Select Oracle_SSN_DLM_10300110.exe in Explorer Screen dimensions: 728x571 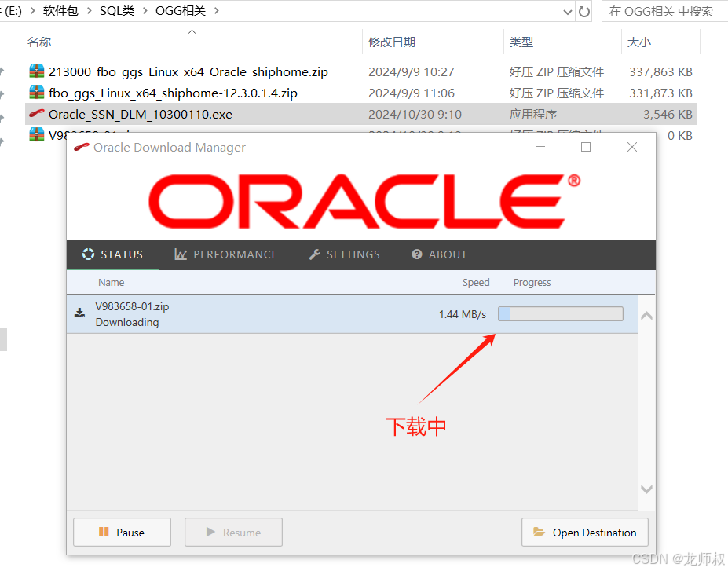point(141,114)
